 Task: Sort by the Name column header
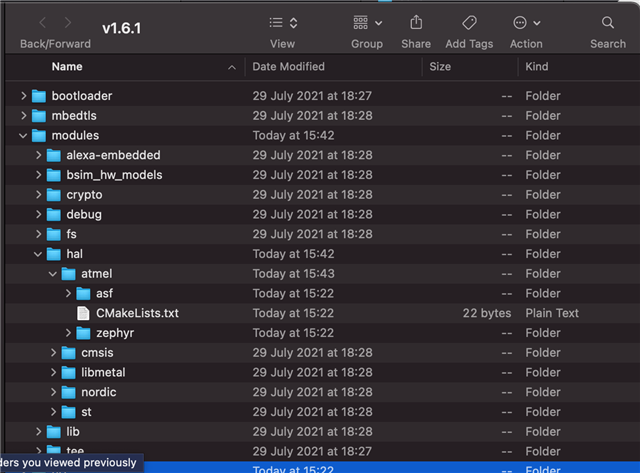[67, 67]
